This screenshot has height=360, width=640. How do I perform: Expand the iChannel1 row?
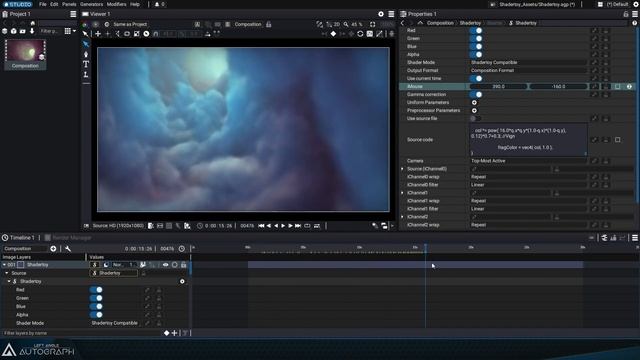coord(402,193)
